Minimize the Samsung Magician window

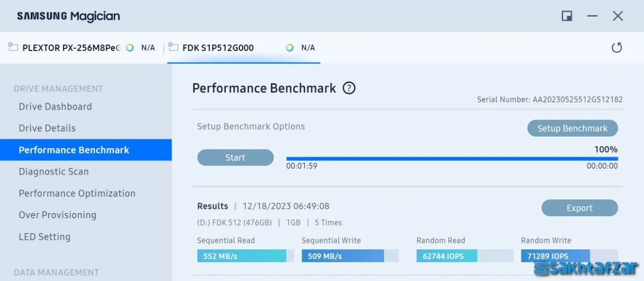pos(592,16)
